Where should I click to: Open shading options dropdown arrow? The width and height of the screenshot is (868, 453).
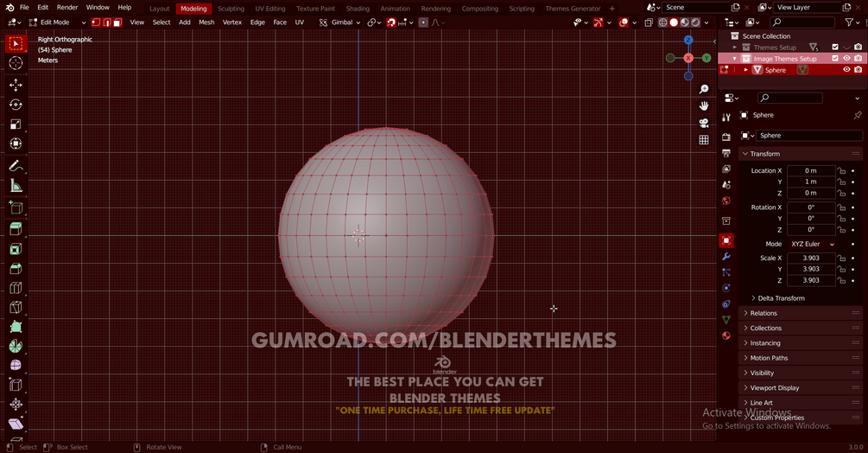tap(706, 22)
